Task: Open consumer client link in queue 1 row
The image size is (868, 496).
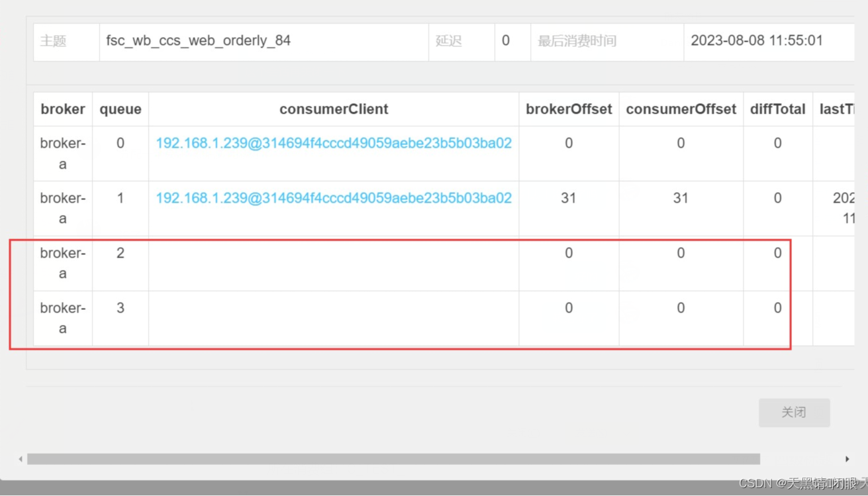Action: pyautogui.click(x=334, y=198)
